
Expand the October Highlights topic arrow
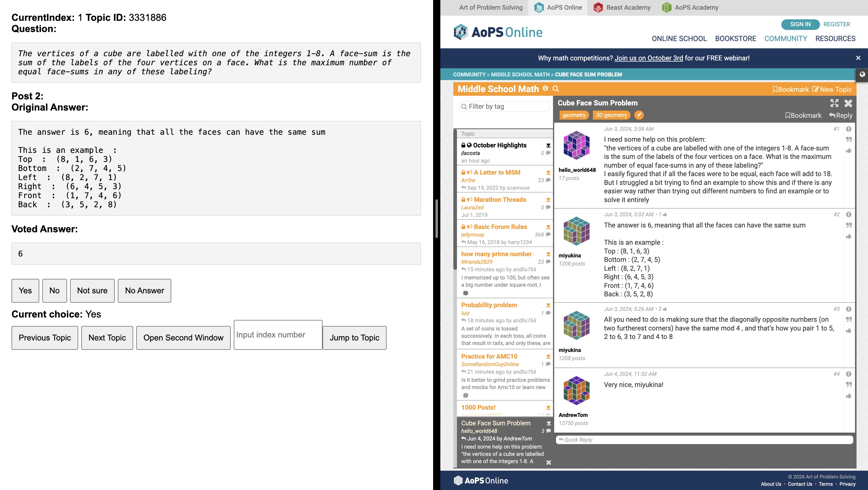[x=548, y=145]
